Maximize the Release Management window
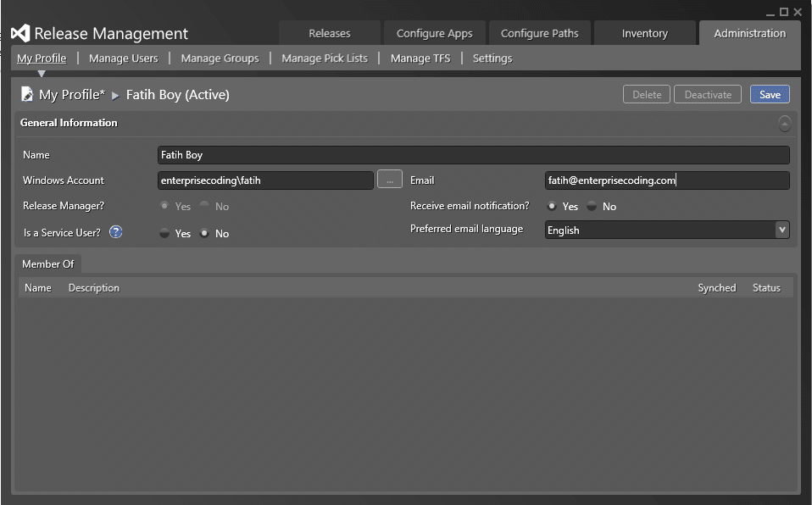This screenshot has height=505, width=812. click(x=784, y=11)
